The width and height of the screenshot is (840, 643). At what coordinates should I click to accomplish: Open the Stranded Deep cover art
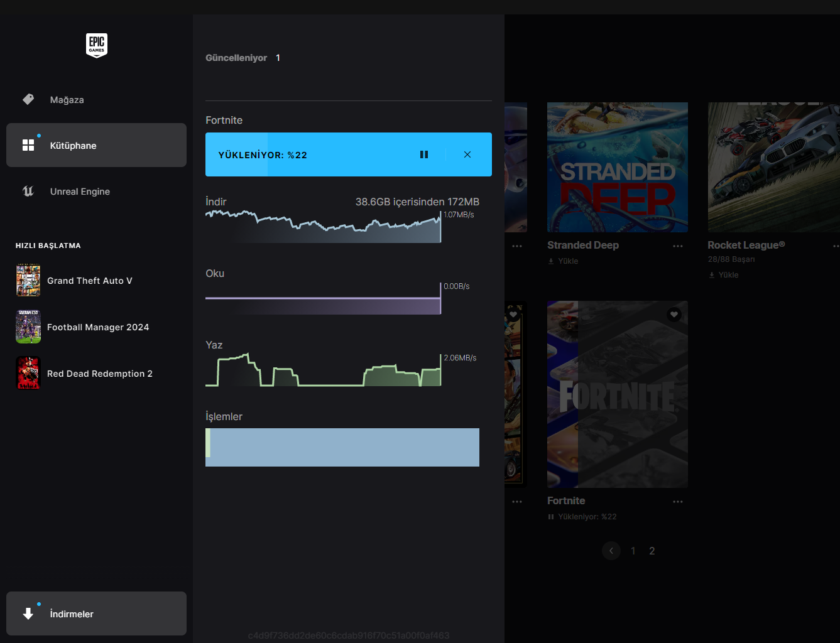[x=618, y=167]
